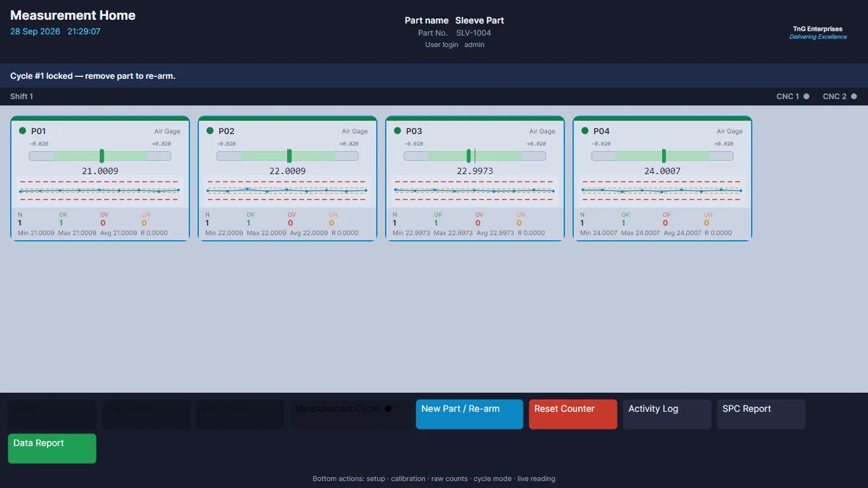The image size is (868, 488).
Task: Click the P03 tolerance gauge bar
Action: (x=475, y=156)
